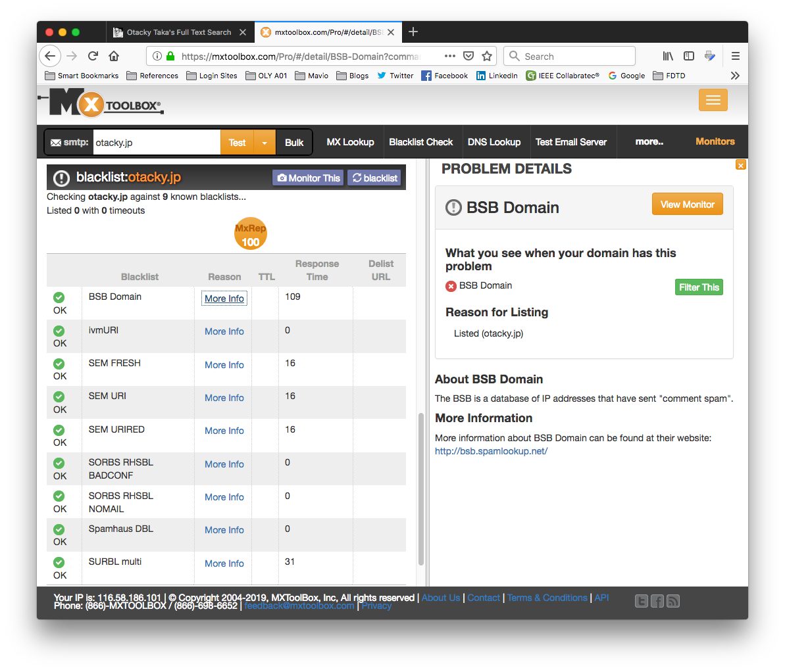Refresh the blacklist check
Viewport: 785px width, 672px height.
click(374, 178)
